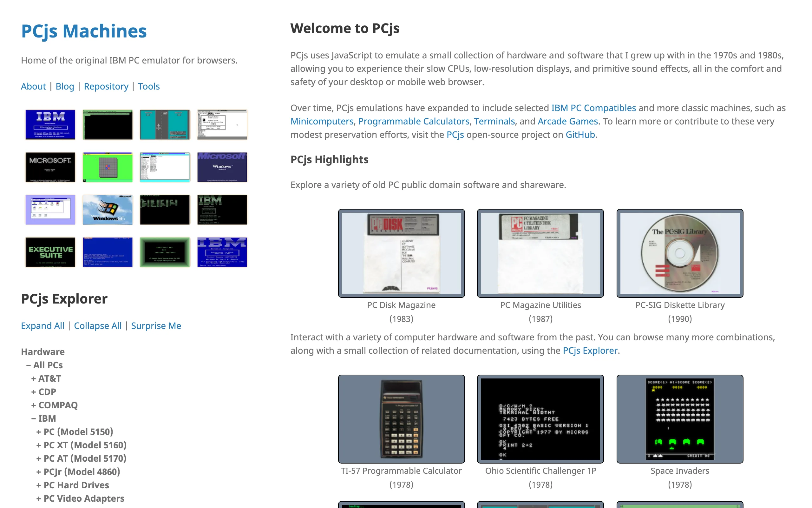
Task: Expand the AT&T tree node
Action: (46, 378)
